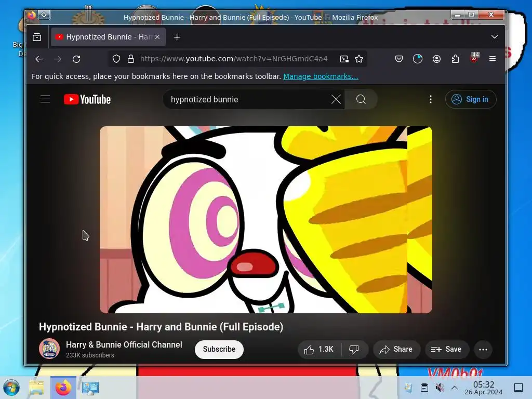Dislike this video
The width and height of the screenshot is (532, 399).
click(x=354, y=350)
